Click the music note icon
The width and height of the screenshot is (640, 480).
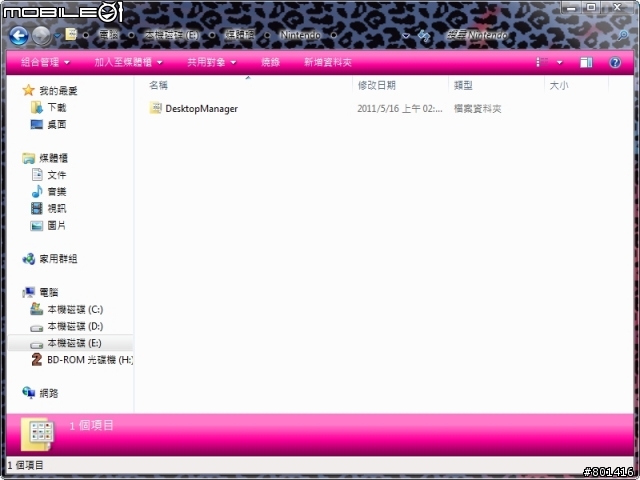[37, 191]
